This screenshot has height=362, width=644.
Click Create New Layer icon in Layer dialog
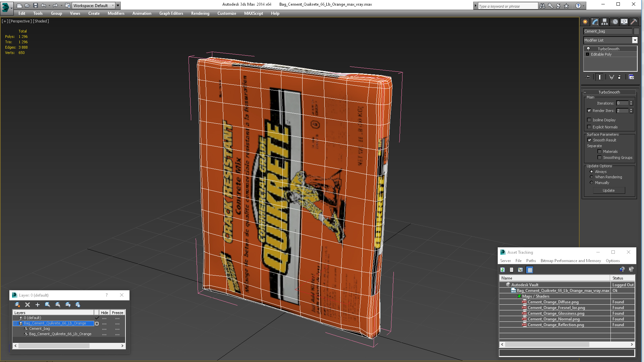point(17,305)
